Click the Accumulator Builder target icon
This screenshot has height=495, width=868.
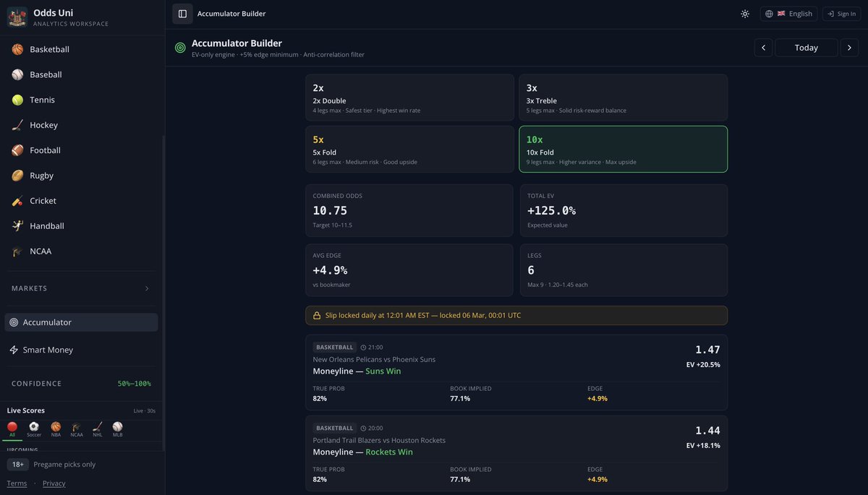click(180, 48)
